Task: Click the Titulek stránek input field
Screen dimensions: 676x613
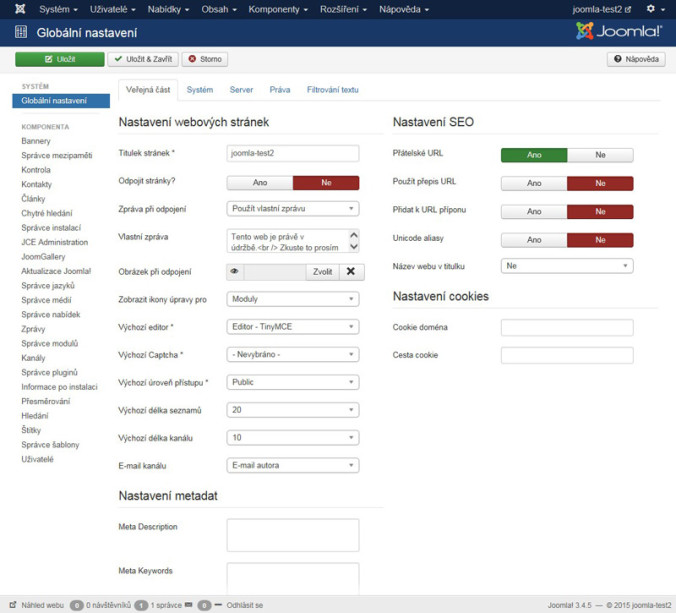Action: coord(293,153)
